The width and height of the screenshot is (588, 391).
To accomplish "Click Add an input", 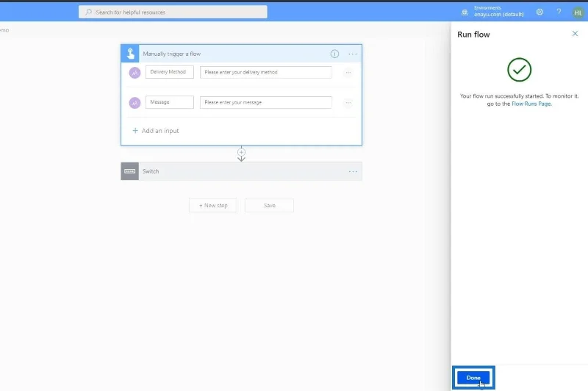I will [156, 131].
